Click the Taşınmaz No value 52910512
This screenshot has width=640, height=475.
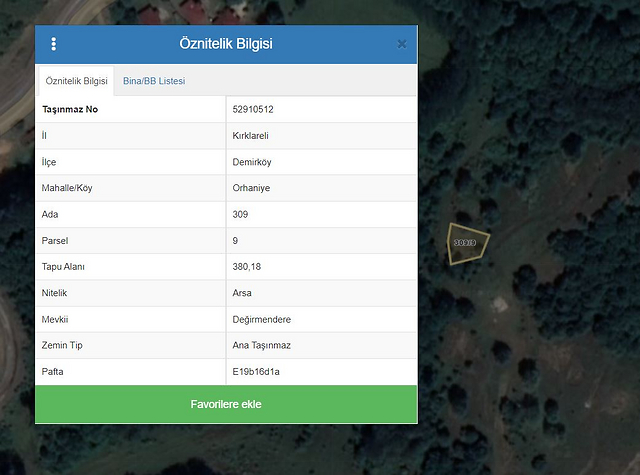[x=254, y=109]
